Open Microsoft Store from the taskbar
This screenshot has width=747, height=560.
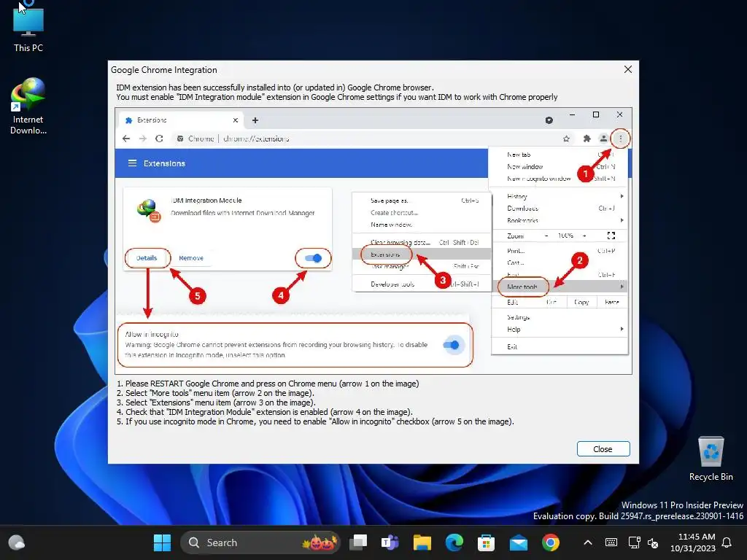pyautogui.click(x=486, y=542)
